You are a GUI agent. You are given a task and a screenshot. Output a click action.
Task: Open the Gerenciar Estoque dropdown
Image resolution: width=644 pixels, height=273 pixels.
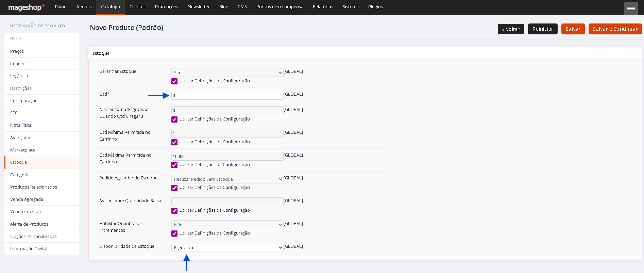[227, 73]
